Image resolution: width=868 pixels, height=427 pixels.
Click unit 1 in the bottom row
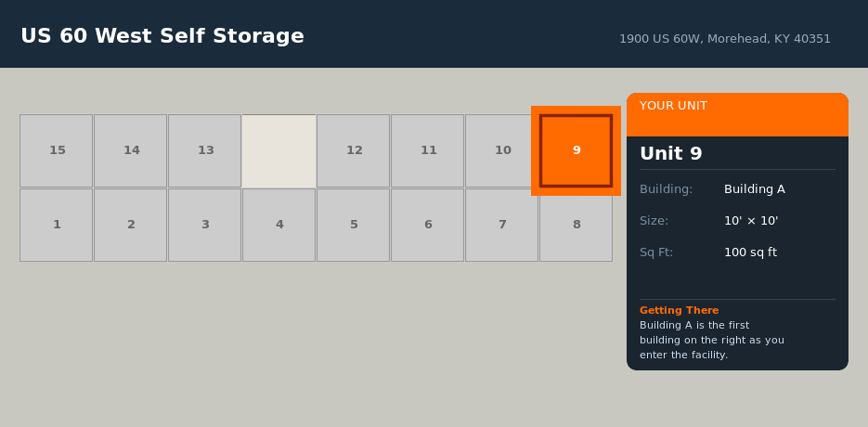[x=57, y=225]
